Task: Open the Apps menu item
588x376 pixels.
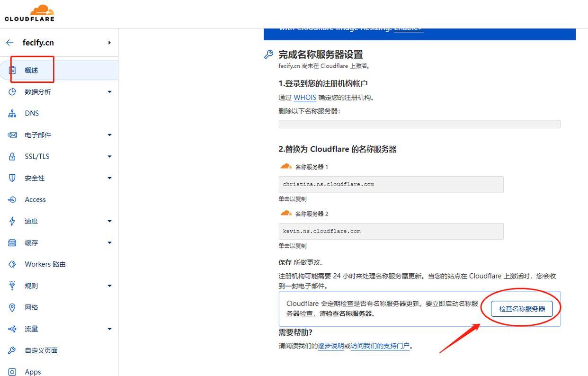Action: [x=33, y=372]
